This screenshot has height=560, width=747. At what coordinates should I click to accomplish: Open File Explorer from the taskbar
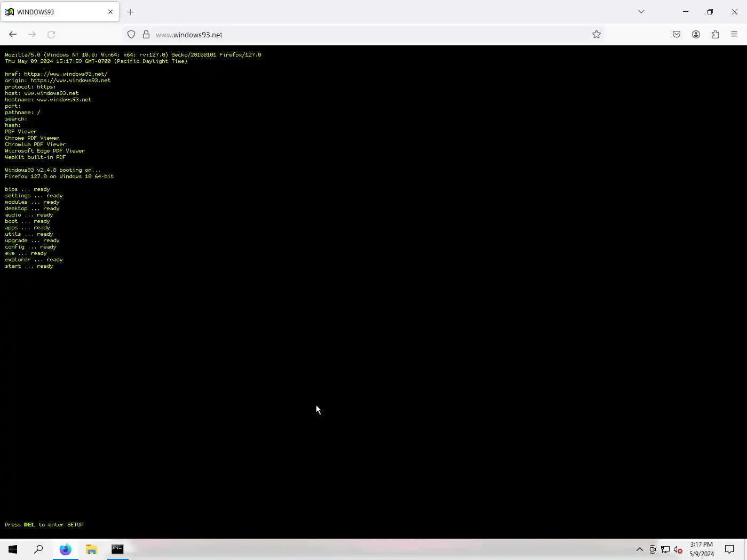point(92,549)
